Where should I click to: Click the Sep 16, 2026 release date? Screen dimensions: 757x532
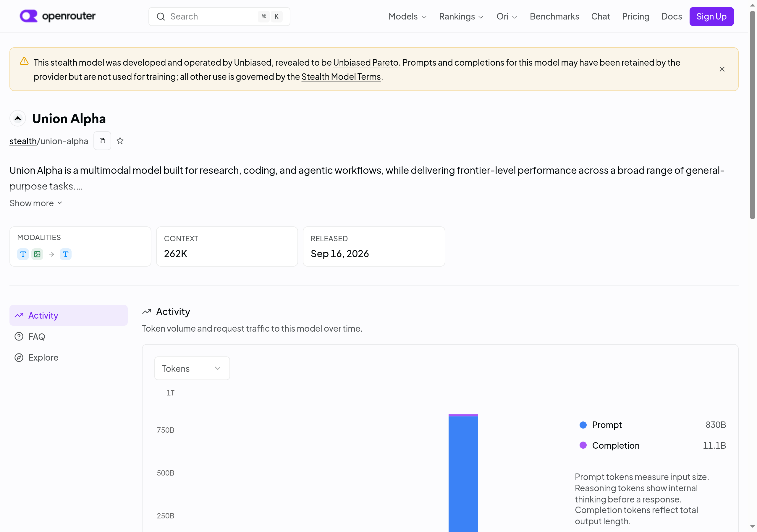coord(339,254)
